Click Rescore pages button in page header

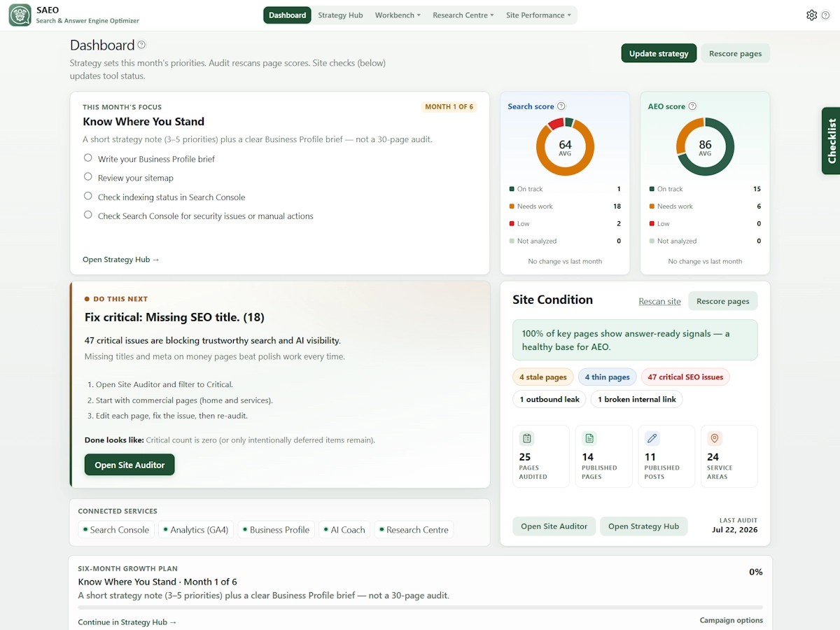click(735, 53)
